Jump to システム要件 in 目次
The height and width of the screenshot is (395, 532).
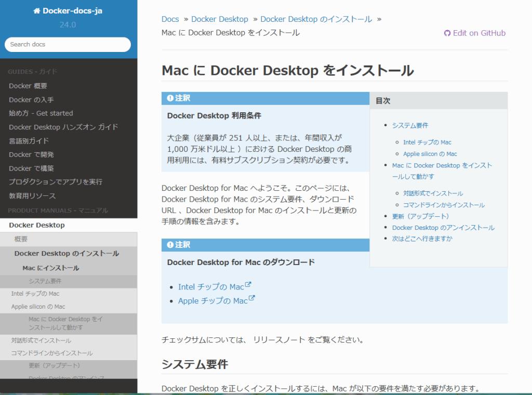pyautogui.click(x=410, y=126)
